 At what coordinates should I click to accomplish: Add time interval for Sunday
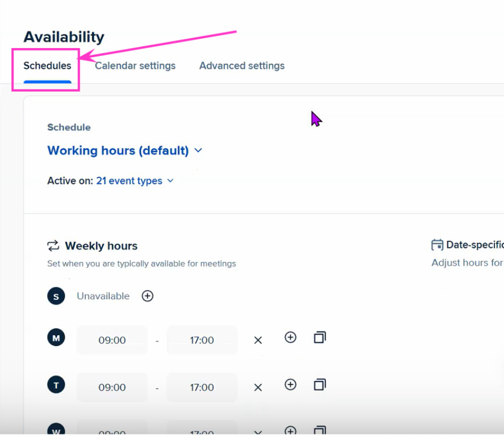[147, 296]
